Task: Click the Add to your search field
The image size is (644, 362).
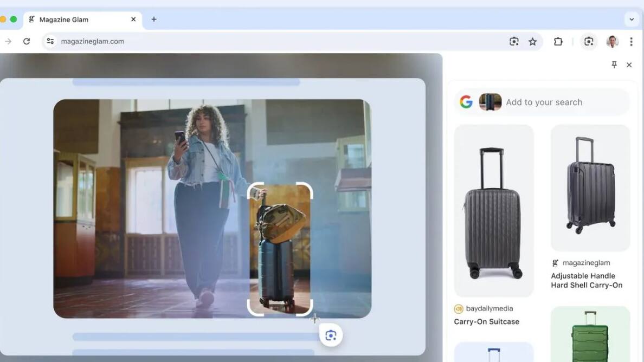Action: pos(564,102)
